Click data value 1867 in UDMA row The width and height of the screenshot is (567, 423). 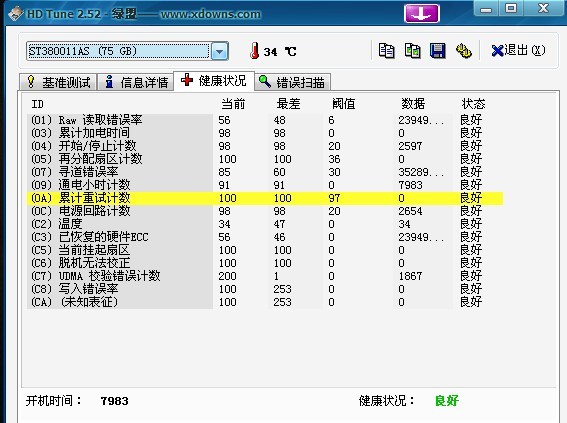point(410,276)
